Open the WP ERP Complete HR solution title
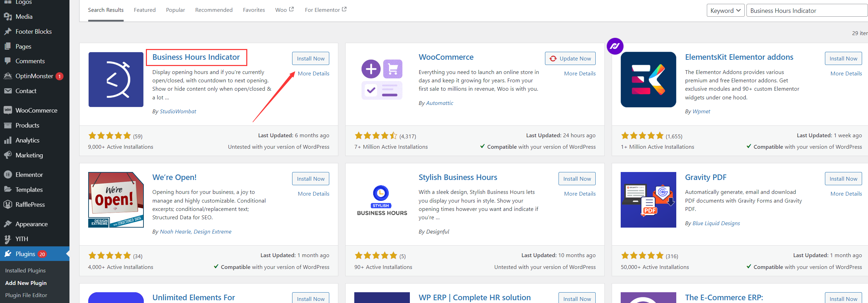The height and width of the screenshot is (303, 868). pos(474,298)
